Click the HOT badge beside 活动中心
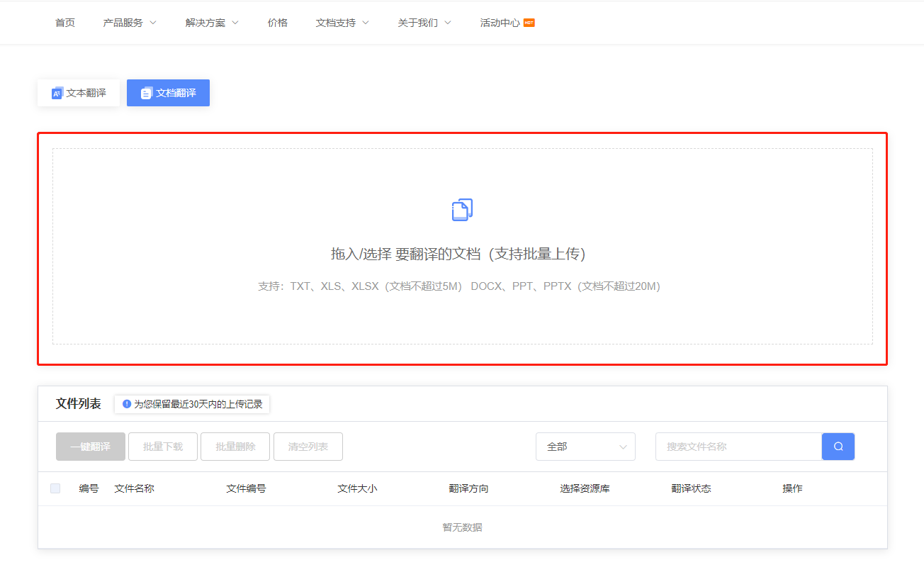 529,23
